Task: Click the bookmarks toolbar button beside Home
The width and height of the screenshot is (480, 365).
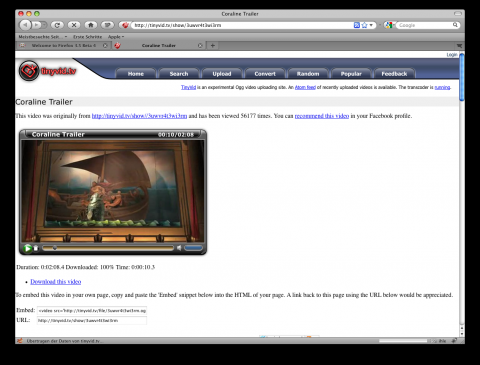Action: pyautogui.click(x=107, y=25)
